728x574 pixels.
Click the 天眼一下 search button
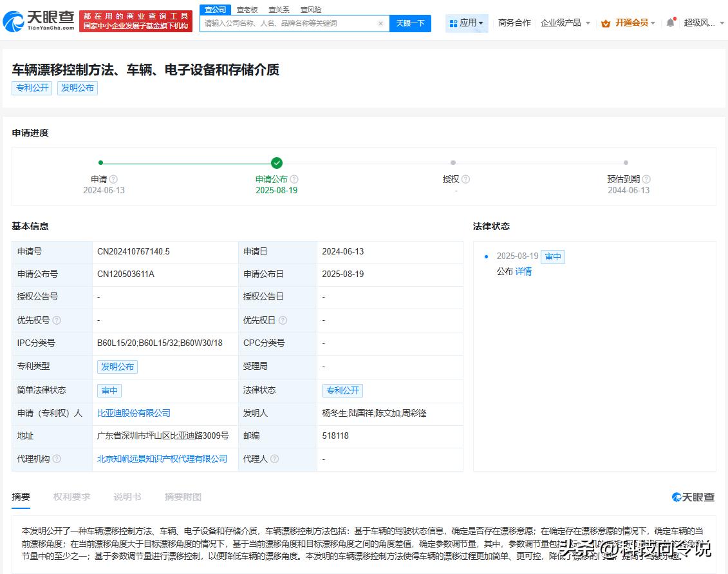tap(411, 23)
